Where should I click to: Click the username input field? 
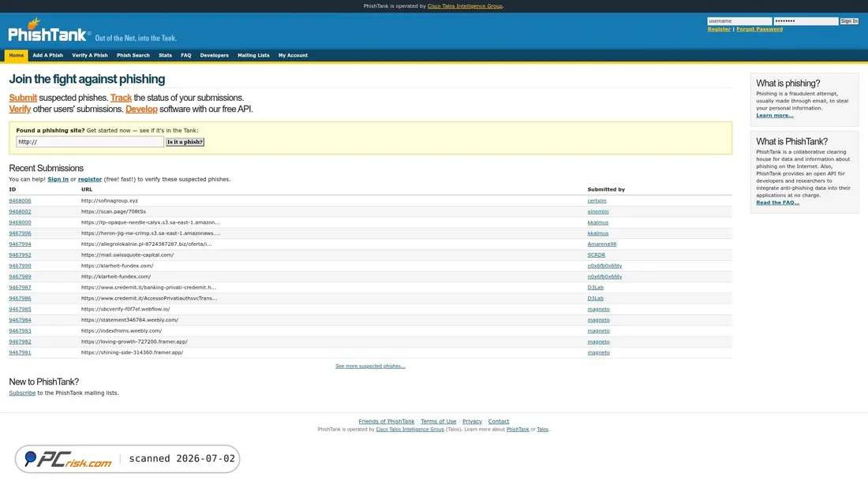coord(739,21)
